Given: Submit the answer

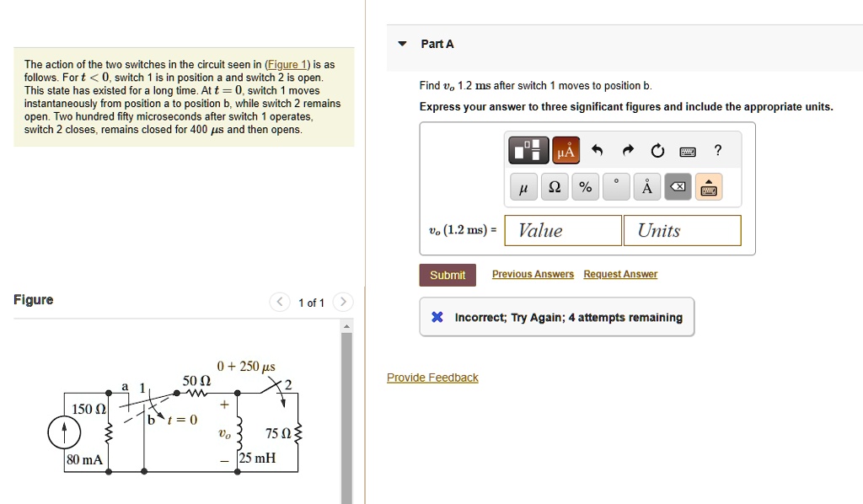Looking at the screenshot, I should [447, 275].
